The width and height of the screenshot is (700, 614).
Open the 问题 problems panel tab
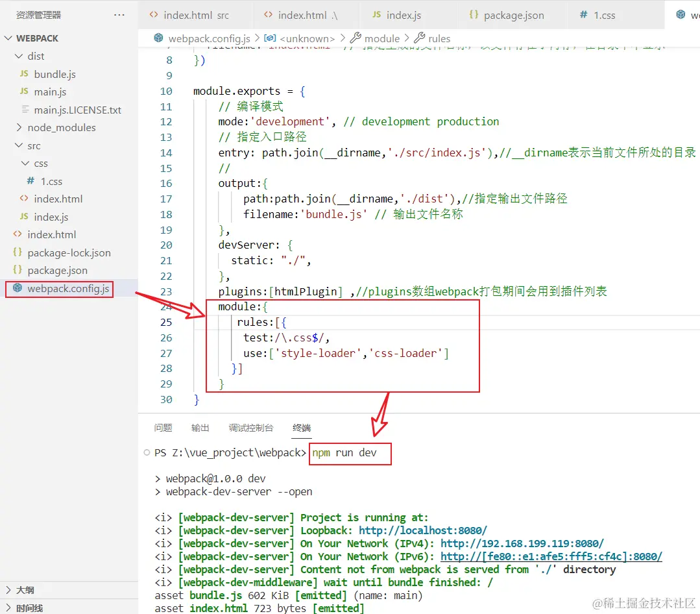point(163,428)
